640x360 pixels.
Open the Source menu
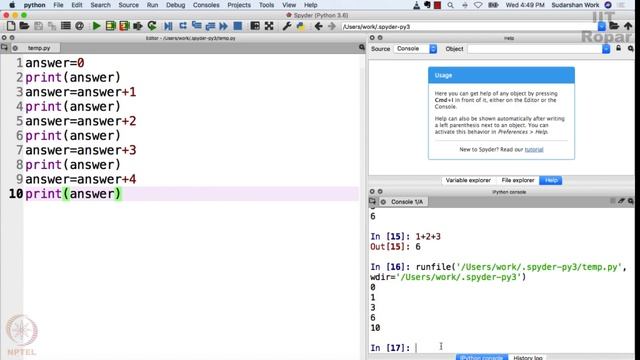click(129, 5)
